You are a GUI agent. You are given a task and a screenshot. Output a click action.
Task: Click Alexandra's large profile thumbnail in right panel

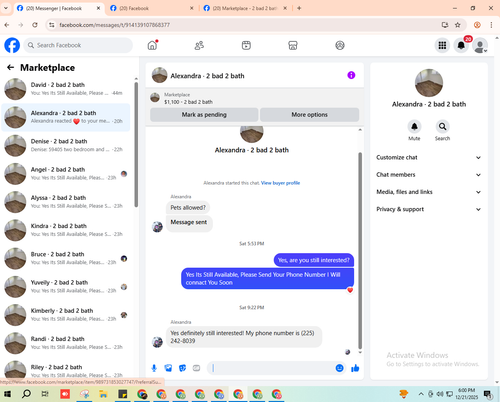click(x=429, y=83)
